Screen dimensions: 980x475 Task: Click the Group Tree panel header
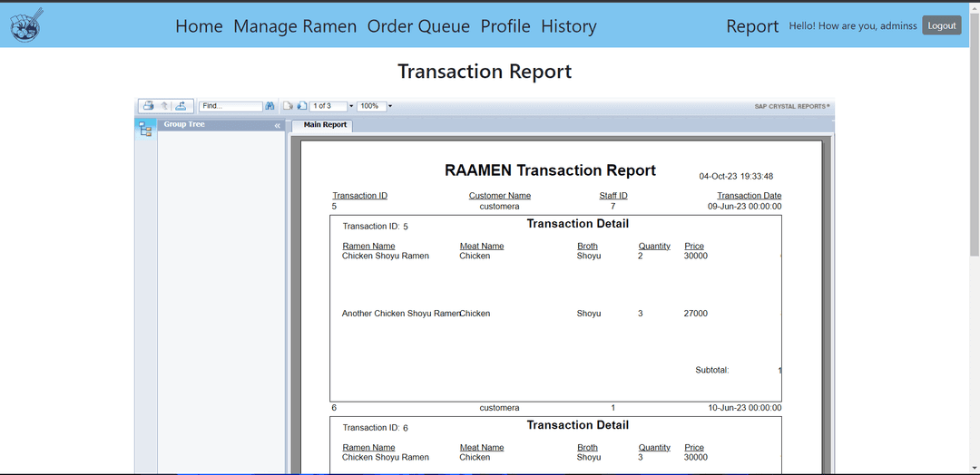coord(220,125)
